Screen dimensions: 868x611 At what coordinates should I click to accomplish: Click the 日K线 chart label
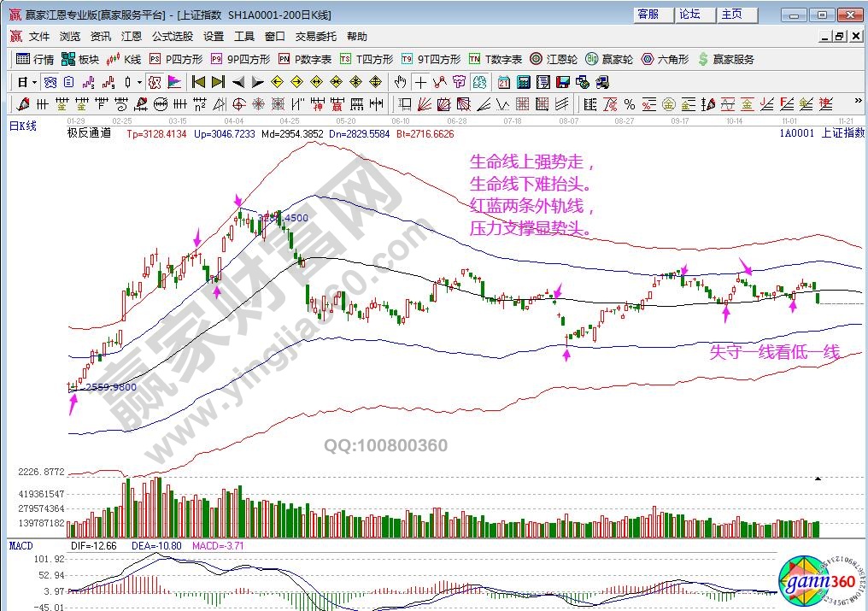click(23, 126)
